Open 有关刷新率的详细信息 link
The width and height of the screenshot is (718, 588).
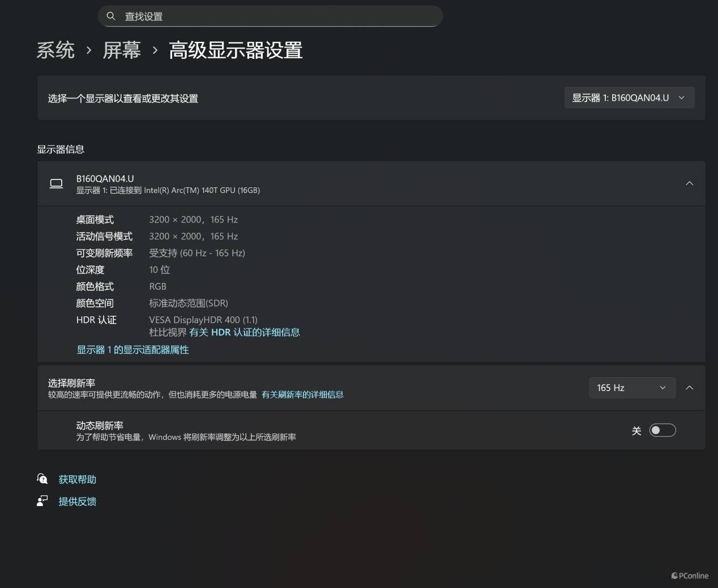click(302, 394)
